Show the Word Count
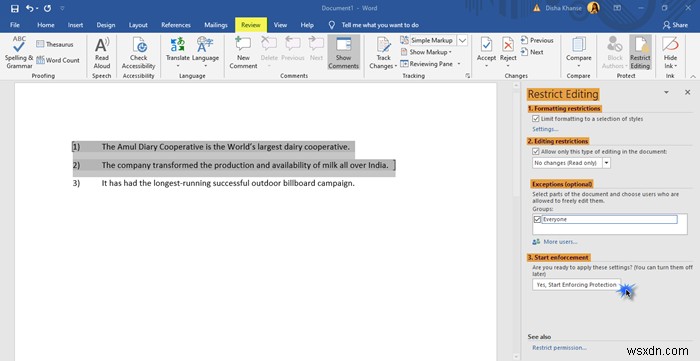 point(58,60)
